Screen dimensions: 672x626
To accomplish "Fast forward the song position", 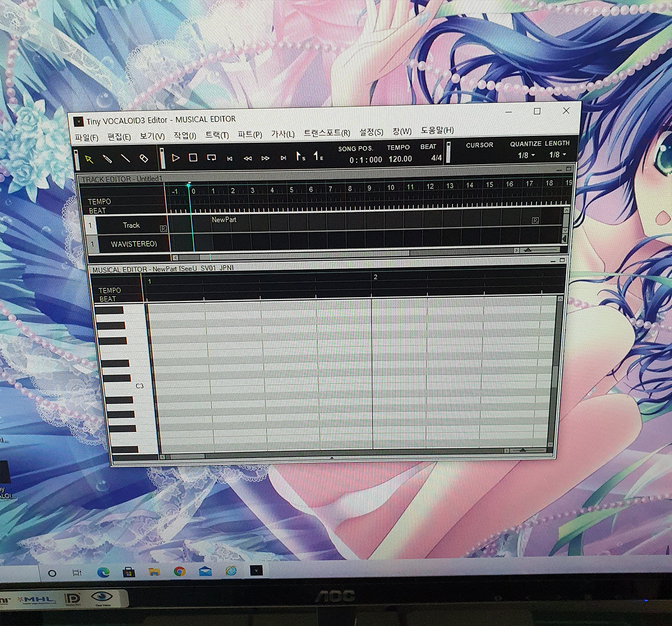I will pos(265,158).
